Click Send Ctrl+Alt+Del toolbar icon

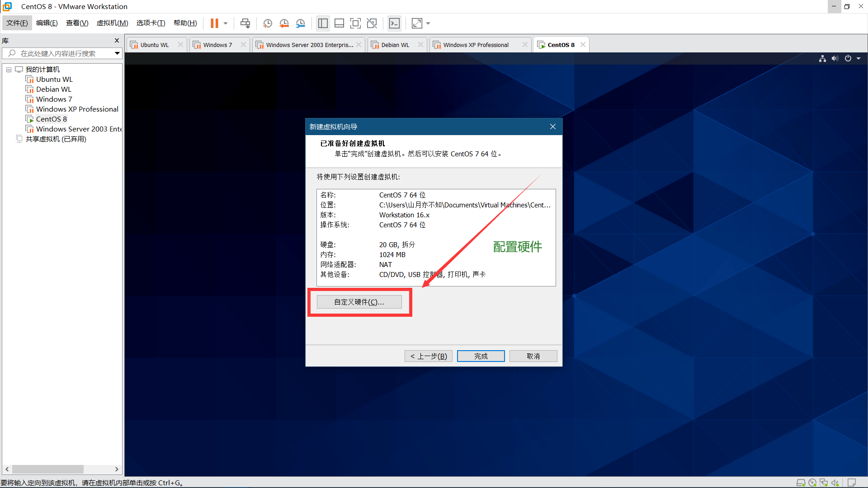[x=245, y=23]
